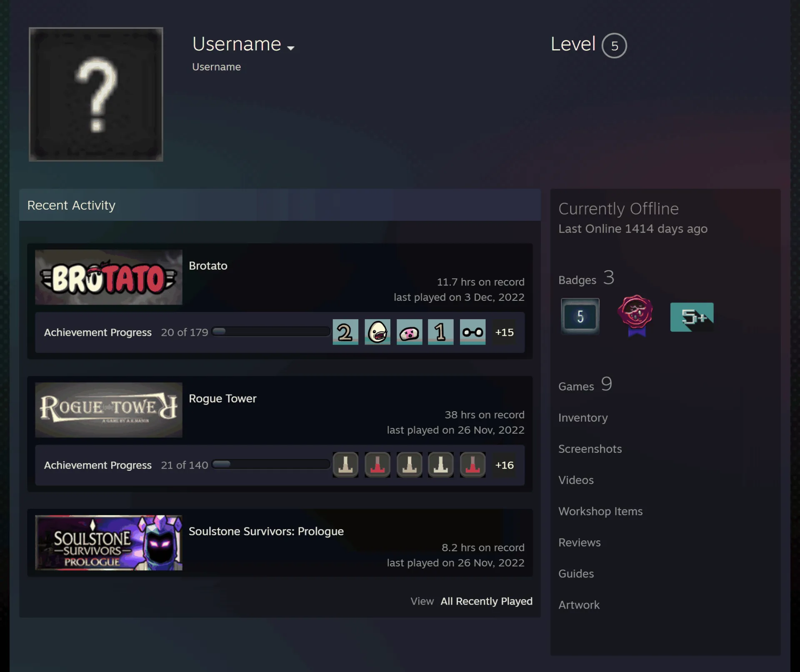Click the Rogue Tower game banner thumbnail

pos(109,410)
